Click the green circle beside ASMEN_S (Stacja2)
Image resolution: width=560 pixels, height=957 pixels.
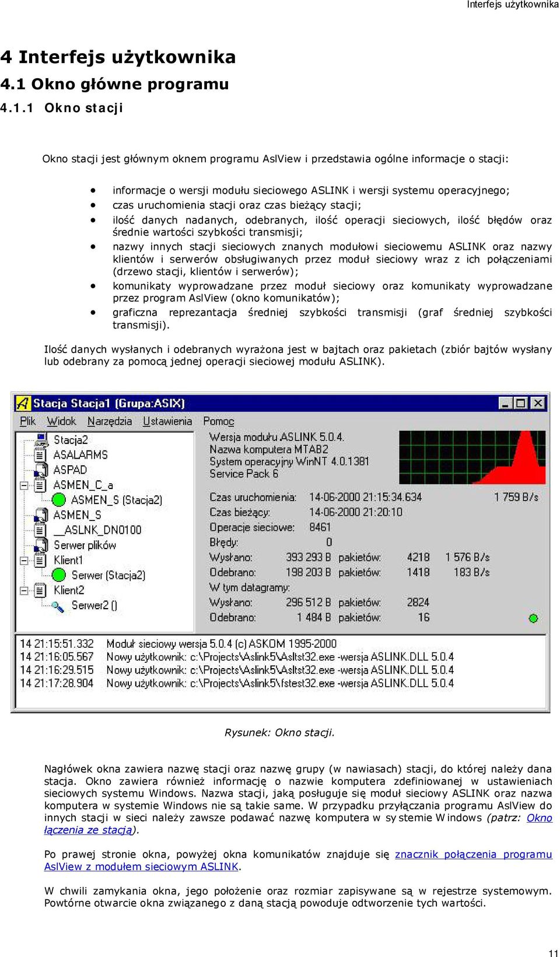click(59, 500)
